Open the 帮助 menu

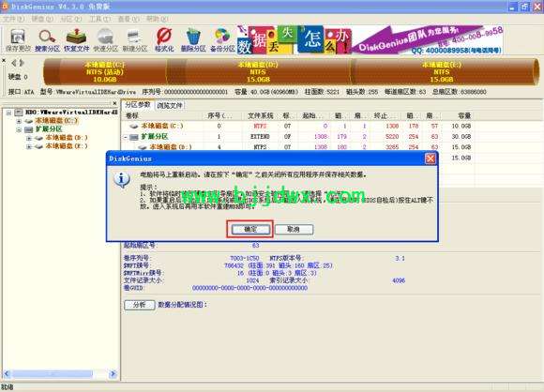(x=158, y=19)
